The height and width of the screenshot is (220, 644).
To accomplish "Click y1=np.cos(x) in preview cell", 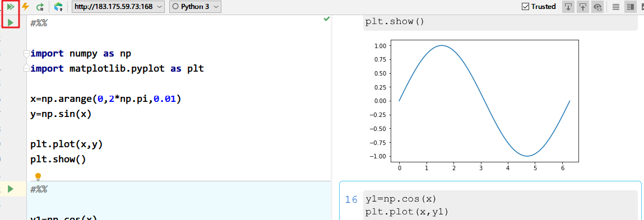I will (400, 199).
